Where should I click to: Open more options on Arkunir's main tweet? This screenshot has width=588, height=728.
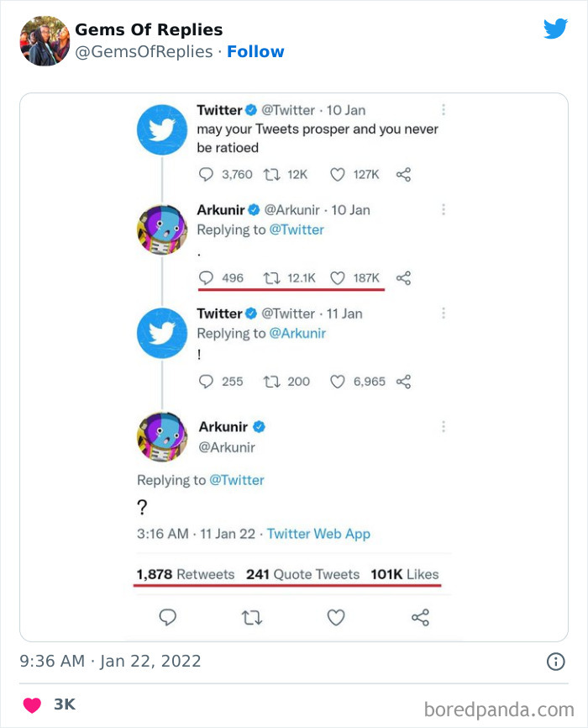[443, 427]
